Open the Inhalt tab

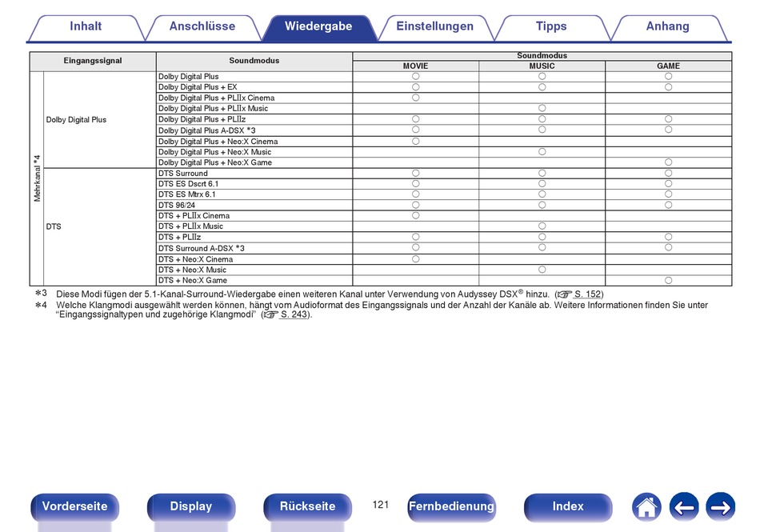point(86,27)
